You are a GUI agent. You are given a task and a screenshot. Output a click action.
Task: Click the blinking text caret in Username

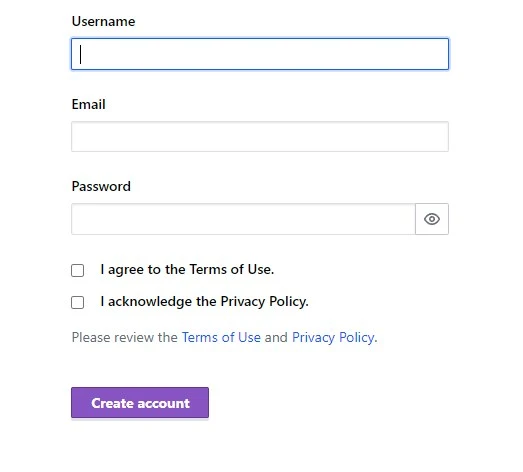pos(80,54)
